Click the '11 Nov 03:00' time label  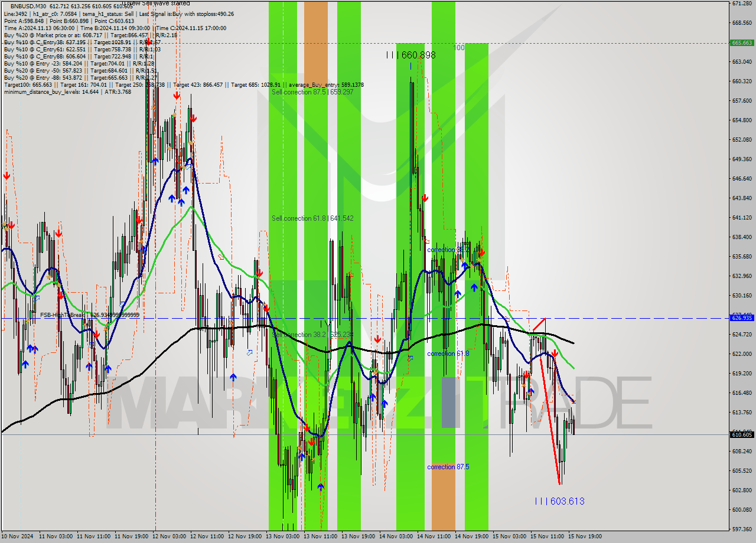coord(56,537)
